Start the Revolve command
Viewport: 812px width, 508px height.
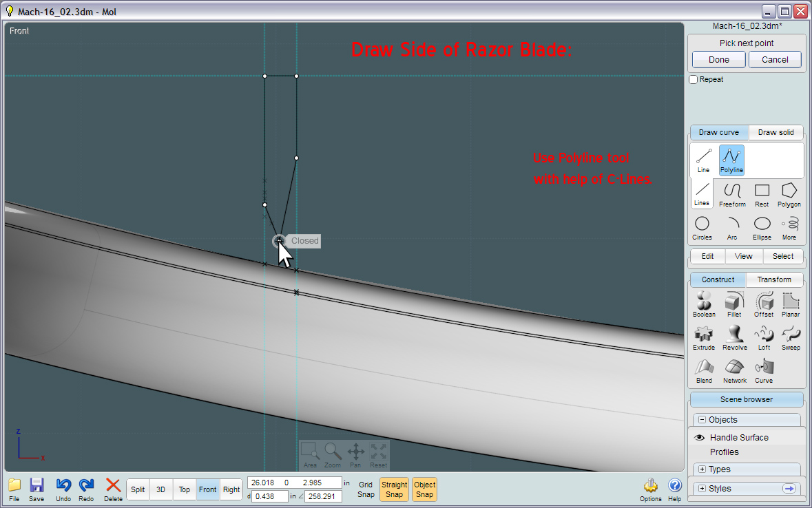click(x=735, y=337)
